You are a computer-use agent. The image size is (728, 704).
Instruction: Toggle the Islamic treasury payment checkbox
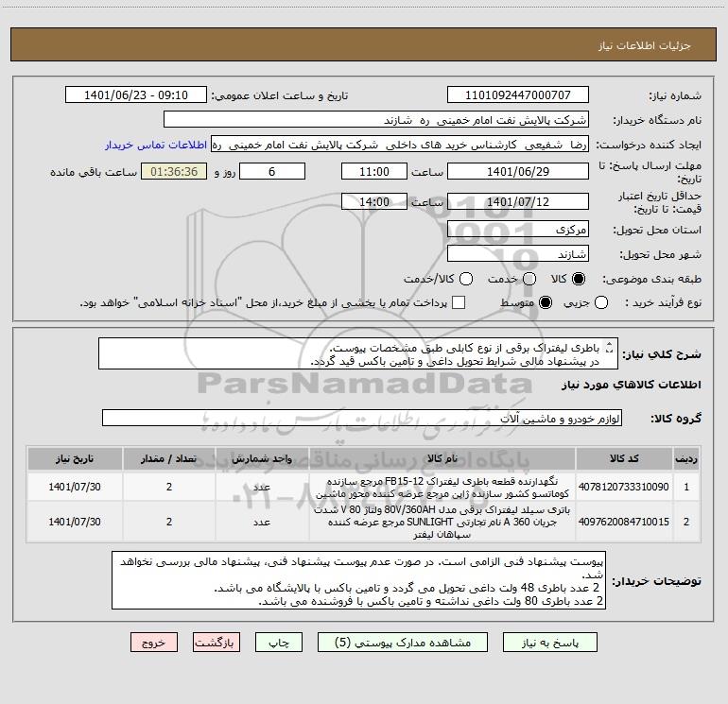point(459,302)
